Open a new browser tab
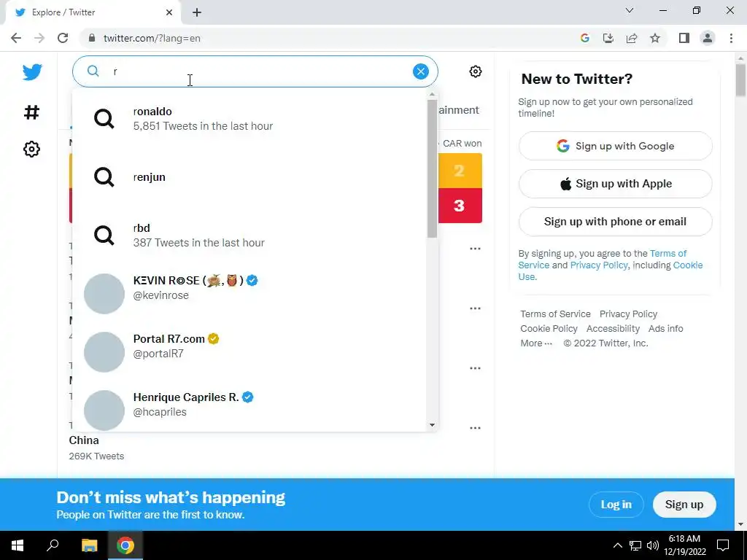 [x=197, y=12]
